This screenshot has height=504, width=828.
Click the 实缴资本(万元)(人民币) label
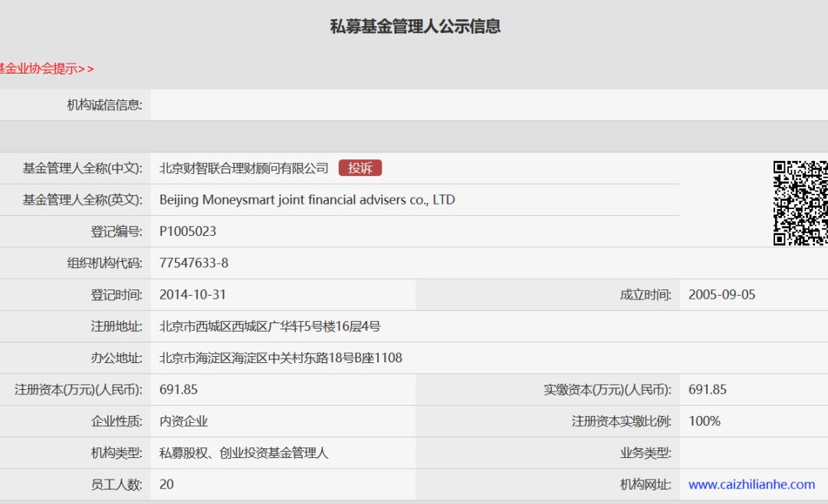point(607,389)
